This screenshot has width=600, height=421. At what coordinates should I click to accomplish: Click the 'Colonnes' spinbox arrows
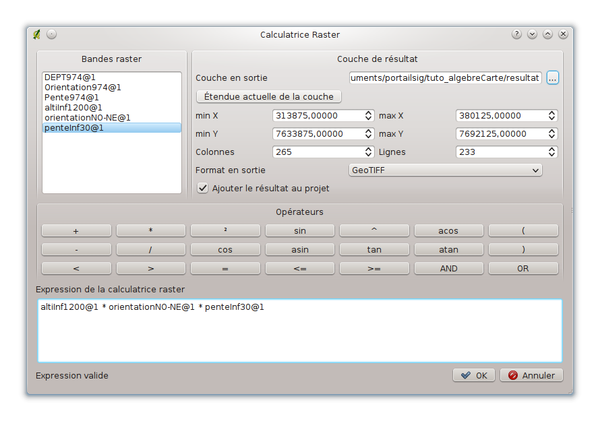point(366,152)
